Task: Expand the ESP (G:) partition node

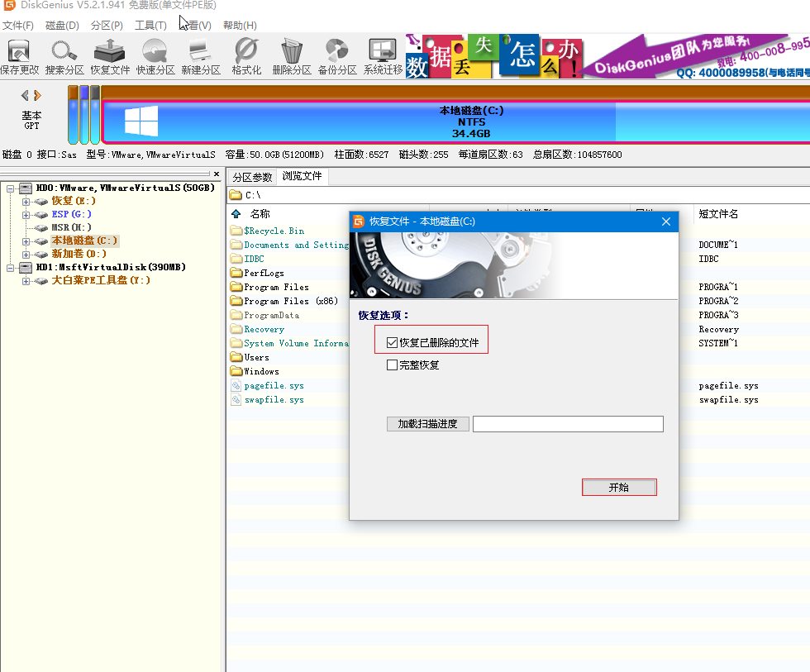Action: click(x=26, y=215)
